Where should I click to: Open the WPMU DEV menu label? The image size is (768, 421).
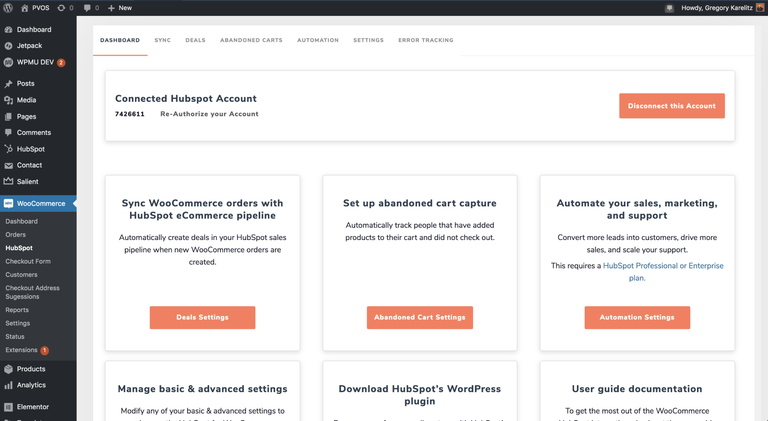[35, 62]
